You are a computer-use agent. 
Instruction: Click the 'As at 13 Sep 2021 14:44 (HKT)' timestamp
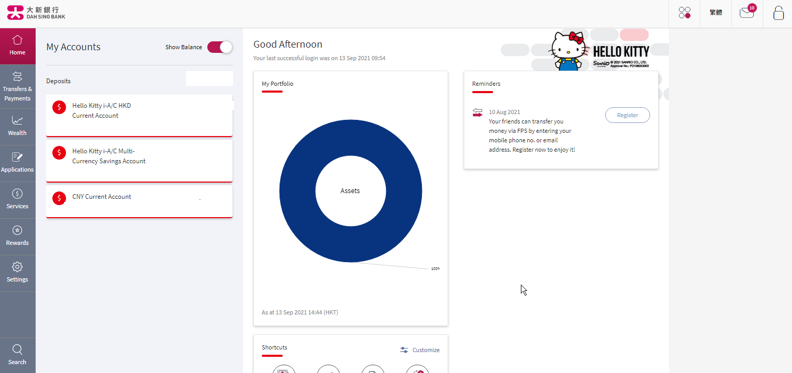click(x=300, y=312)
